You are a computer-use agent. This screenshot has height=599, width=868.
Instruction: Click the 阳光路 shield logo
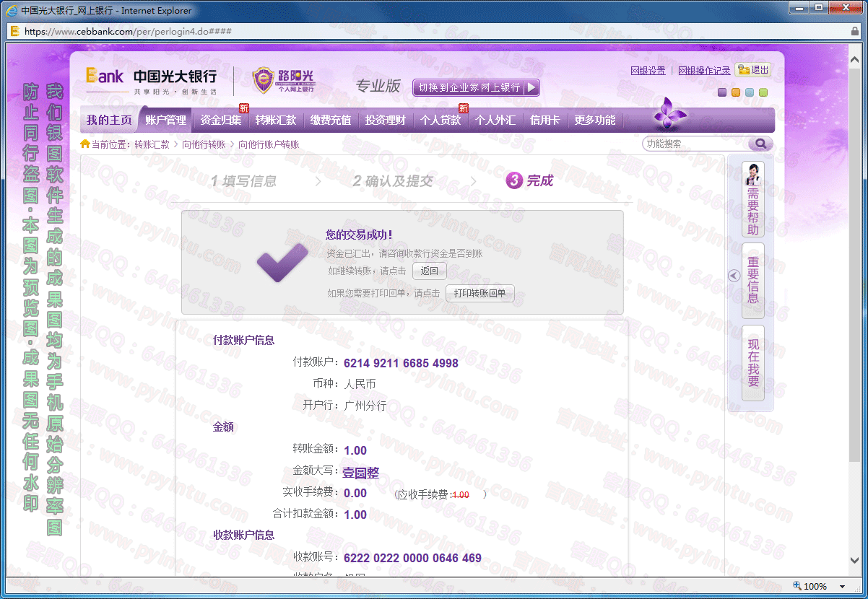[x=283, y=80]
